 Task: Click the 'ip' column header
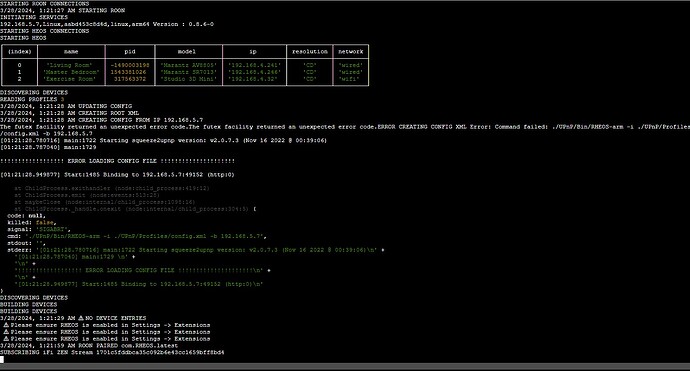pos(253,51)
